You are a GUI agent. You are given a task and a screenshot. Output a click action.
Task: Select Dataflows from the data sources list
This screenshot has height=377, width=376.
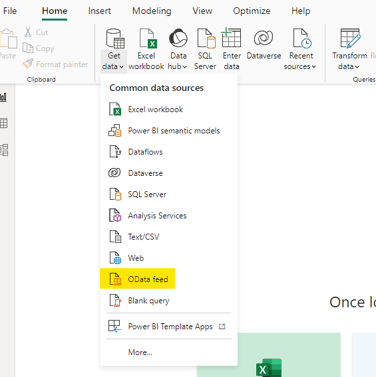[x=169, y=152]
